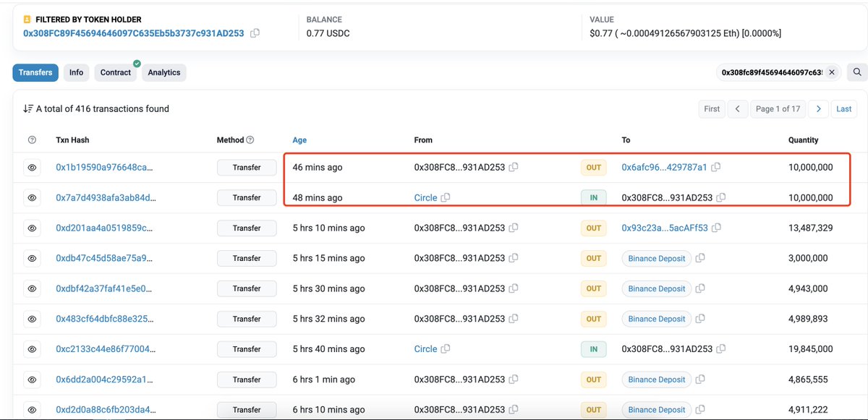Copy From address in 5 hrs 30 mins row
The width and height of the screenshot is (868, 420).
[x=514, y=288]
